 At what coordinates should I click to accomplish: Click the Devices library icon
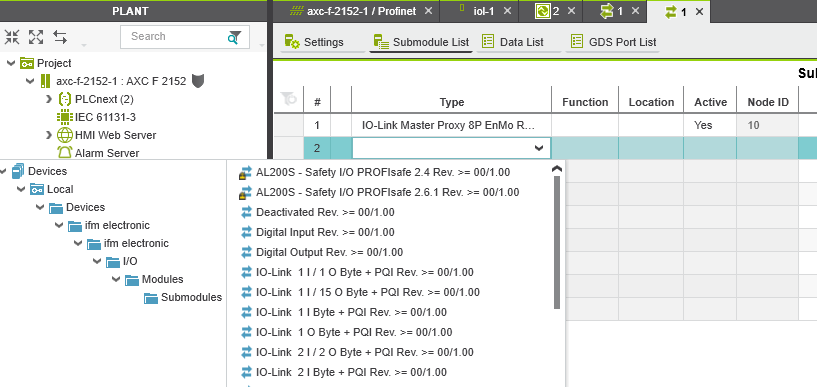point(18,171)
